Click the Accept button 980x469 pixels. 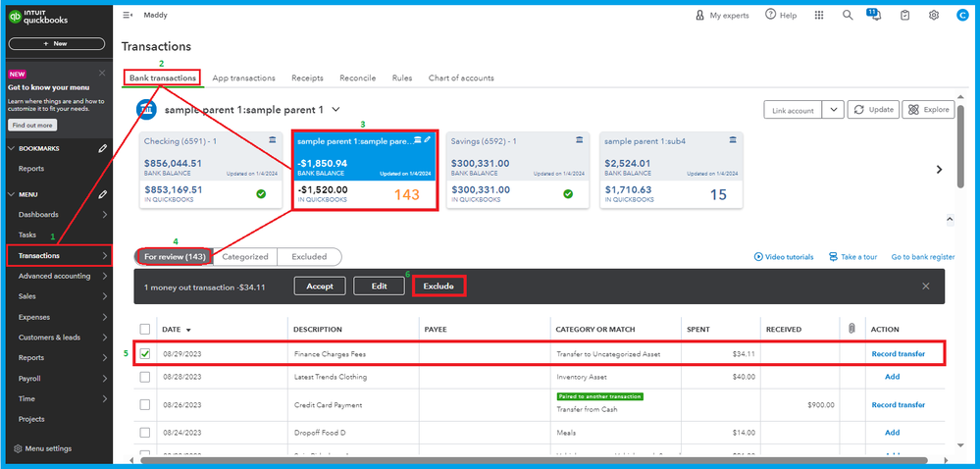point(320,286)
